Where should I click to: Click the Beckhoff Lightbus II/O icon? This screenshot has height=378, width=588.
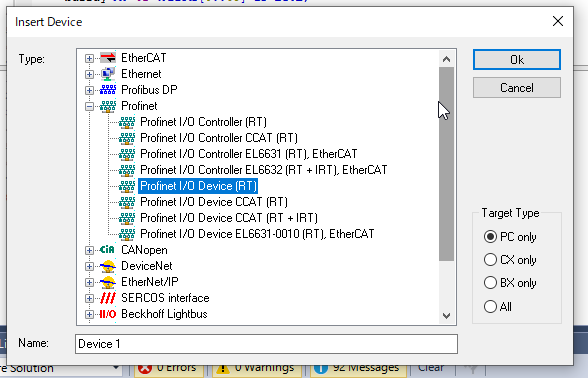point(108,314)
